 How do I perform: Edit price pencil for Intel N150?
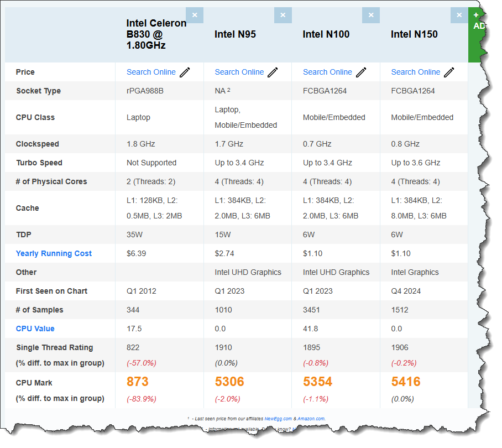(x=449, y=72)
